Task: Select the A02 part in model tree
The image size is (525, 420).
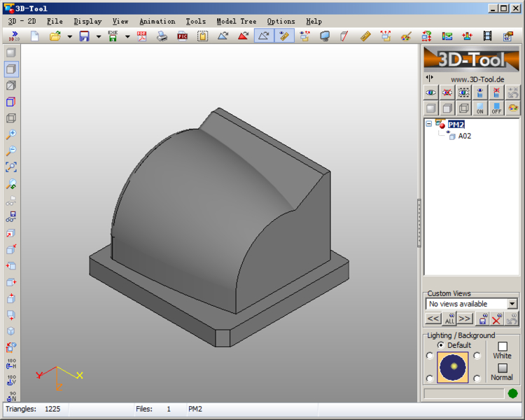Action: 464,136
